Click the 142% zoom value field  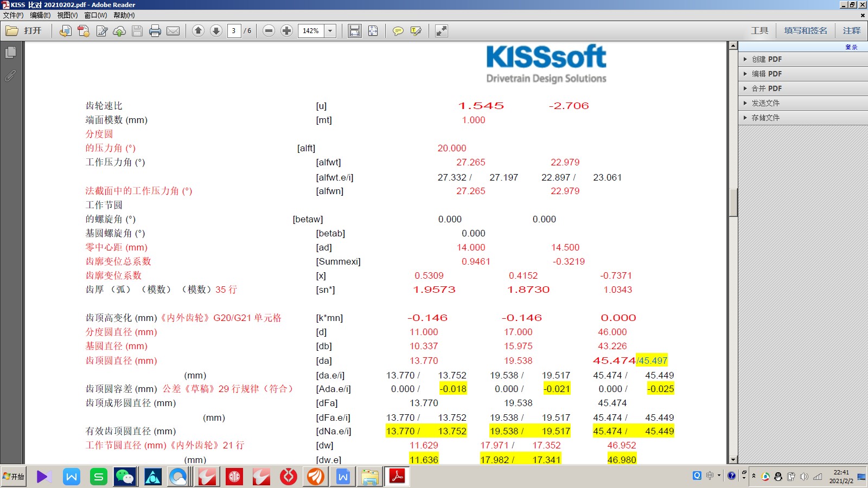coord(311,31)
